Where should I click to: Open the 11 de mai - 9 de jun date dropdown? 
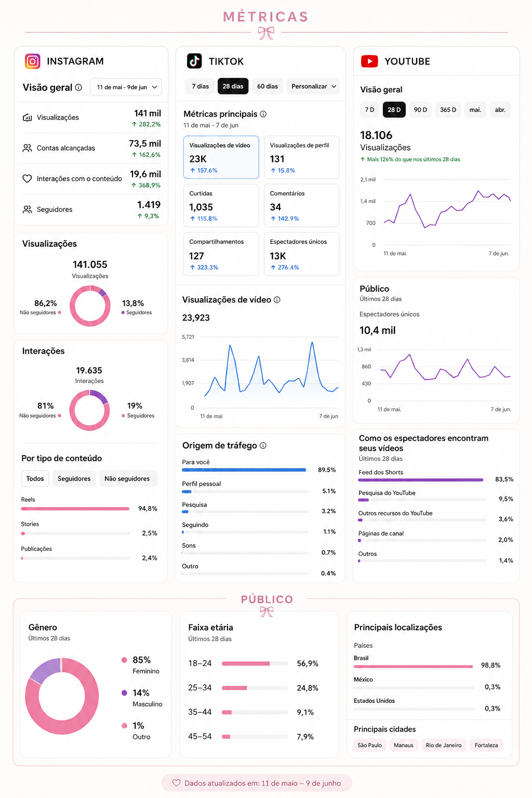pyautogui.click(x=126, y=87)
